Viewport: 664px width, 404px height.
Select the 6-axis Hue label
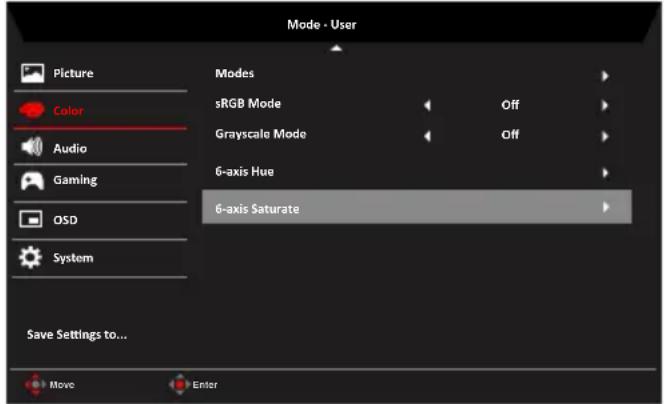point(244,172)
